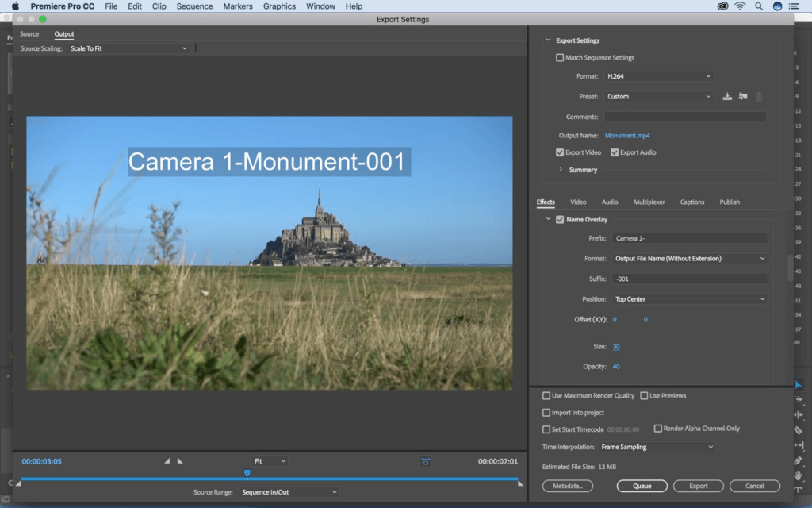This screenshot has height=508, width=812.
Task: Uncheck Export Audio
Action: [x=615, y=152]
